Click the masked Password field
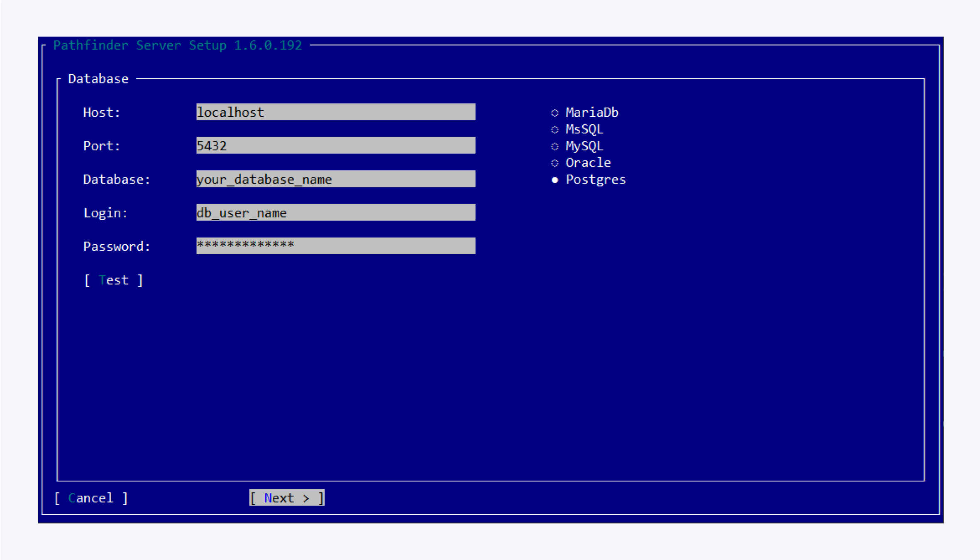 [x=335, y=246]
